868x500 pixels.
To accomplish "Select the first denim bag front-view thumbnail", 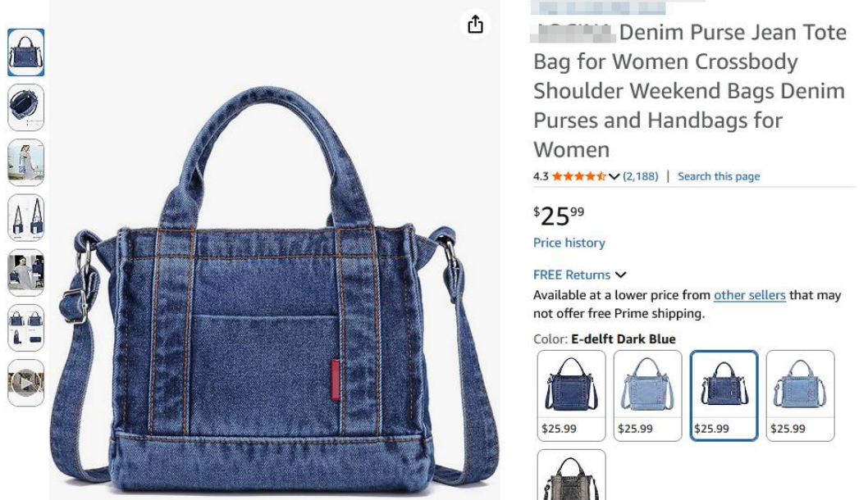I will (26, 52).
